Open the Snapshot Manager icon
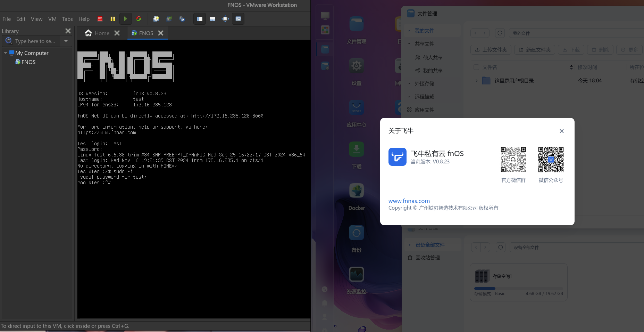Screen dimensions: 644x332 tap(182, 19)
